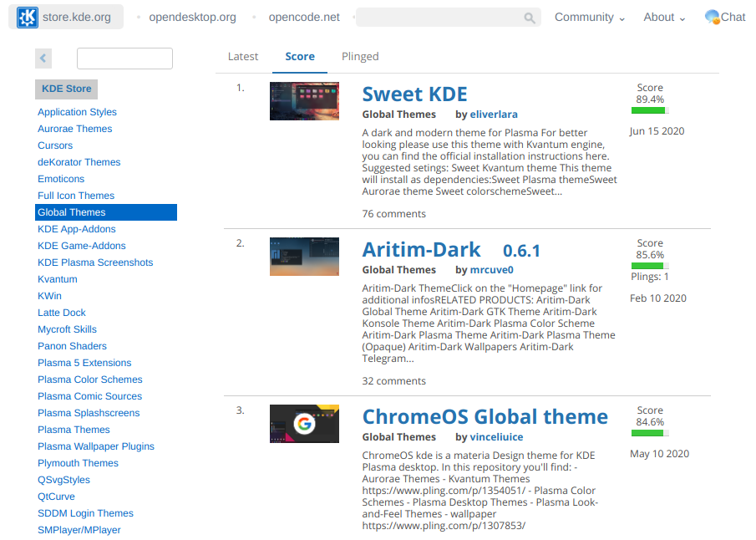The width and height of the screenshot is (756, 540).
Task: Click the Sweet KDE score bar
Action: [650, 110]
